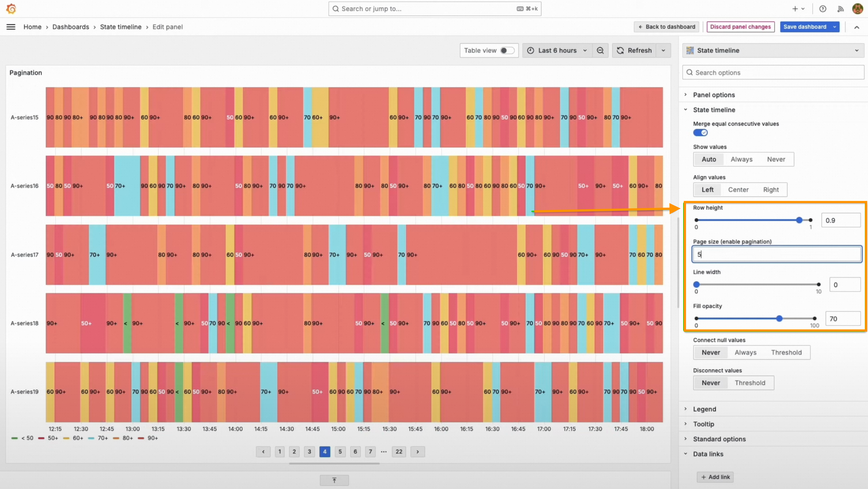Open the hamburger navigation menu

11,27
